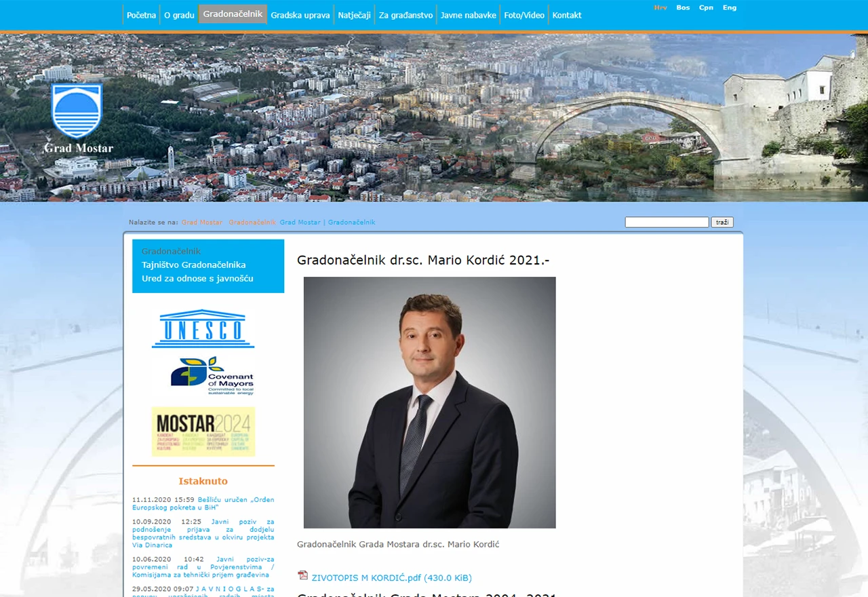
Task: Click the orange Gradonačelnik breadcrumb
Action: click(252, 223)
